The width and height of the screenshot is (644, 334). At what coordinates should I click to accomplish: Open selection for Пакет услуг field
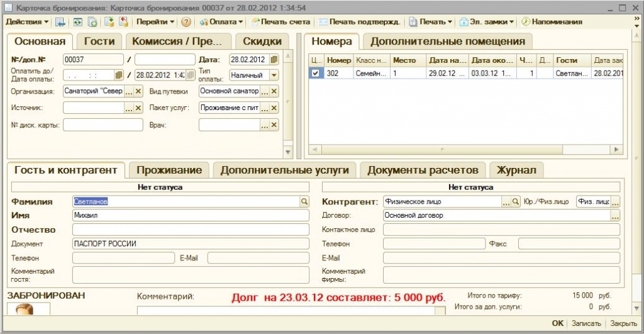click(x=265, y=108)
